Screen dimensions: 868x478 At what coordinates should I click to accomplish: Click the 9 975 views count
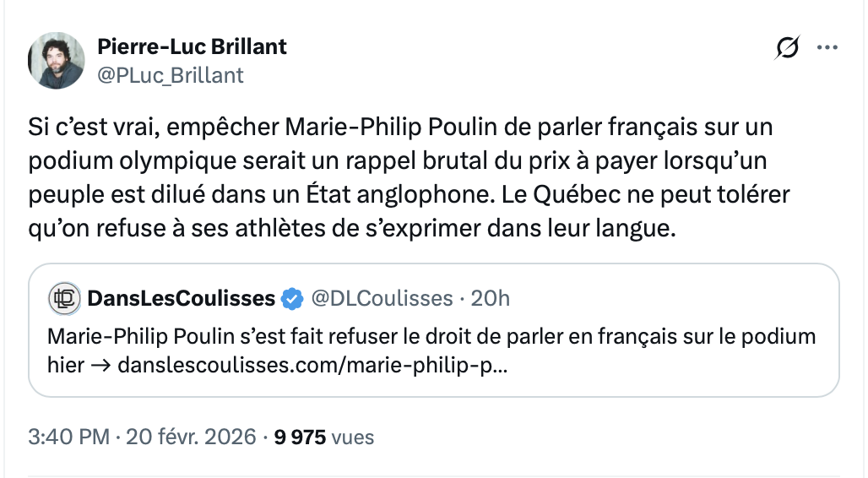coord(299,437)
